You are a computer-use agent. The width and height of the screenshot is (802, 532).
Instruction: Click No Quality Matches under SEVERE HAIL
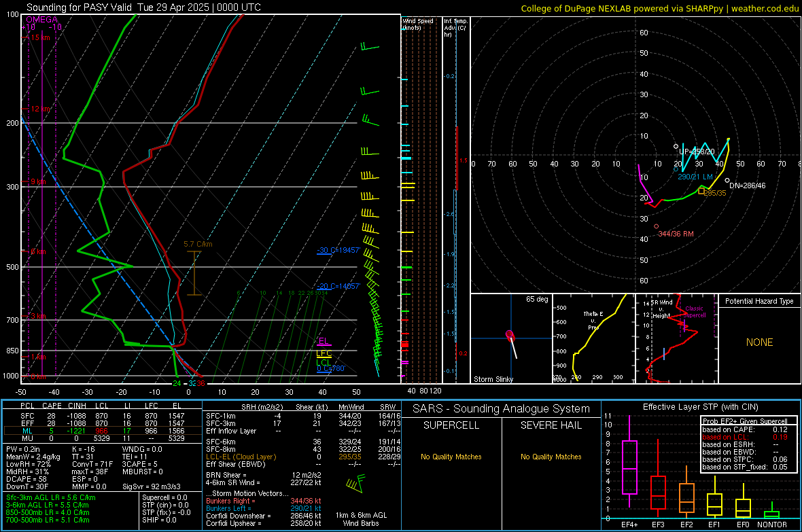pos(551,457)
